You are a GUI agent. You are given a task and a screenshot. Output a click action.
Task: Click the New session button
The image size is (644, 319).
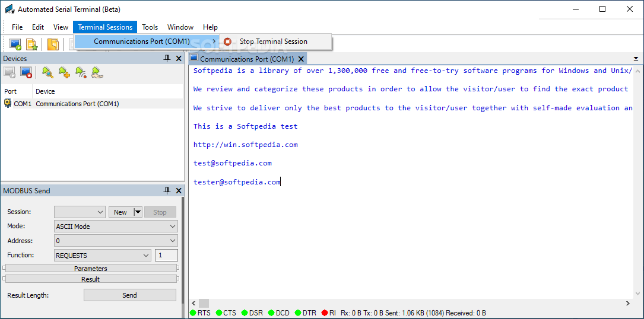point(121,212)
